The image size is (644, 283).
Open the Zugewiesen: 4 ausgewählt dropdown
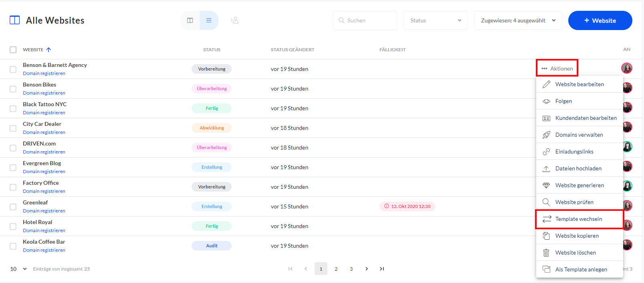tap(518, 20)
